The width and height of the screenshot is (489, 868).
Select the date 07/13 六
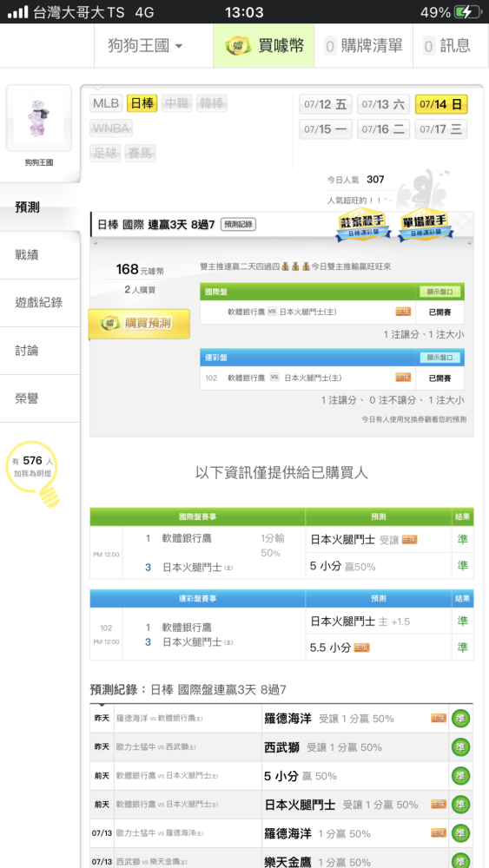(383, 104)
